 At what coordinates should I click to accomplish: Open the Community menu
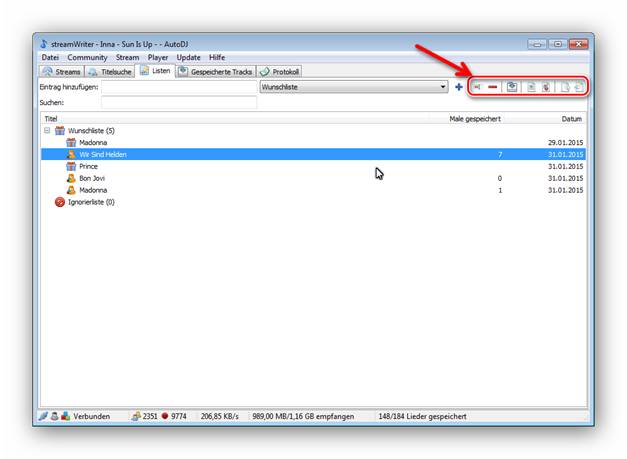pos(87,58)
